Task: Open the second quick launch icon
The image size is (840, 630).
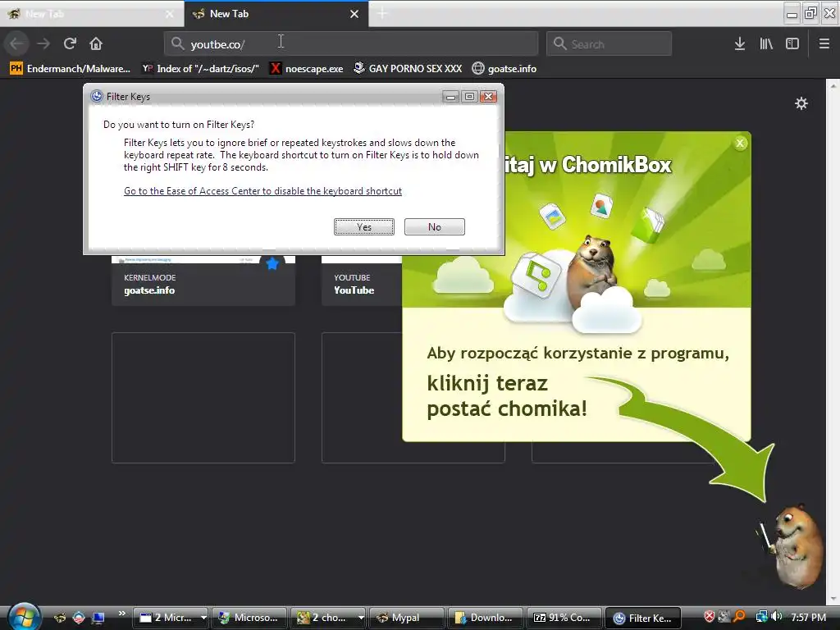Action: click(x=79, y=618)
